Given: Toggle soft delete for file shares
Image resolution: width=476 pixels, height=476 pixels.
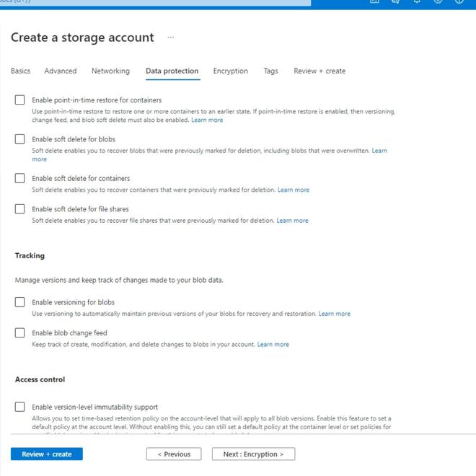Looking at the screenshot, I should pos(20,209).
